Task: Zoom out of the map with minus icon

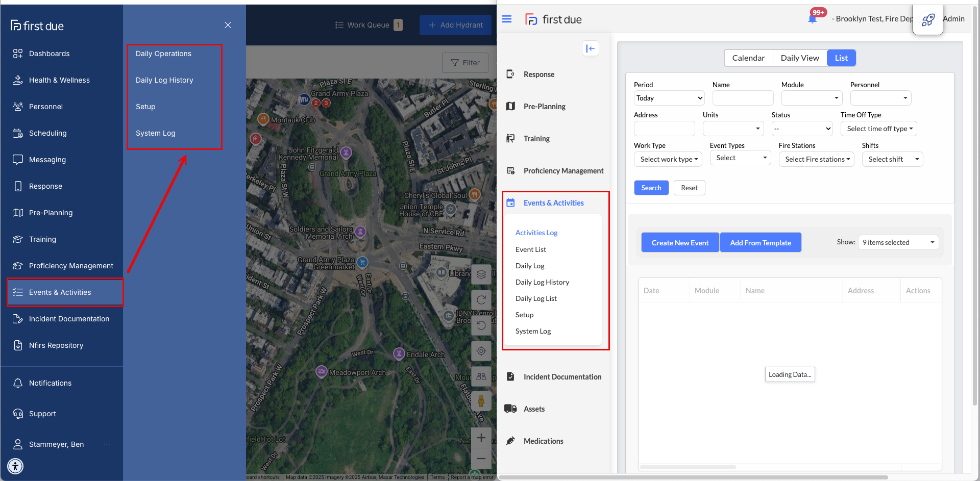Action: click(x=481, y=459)
